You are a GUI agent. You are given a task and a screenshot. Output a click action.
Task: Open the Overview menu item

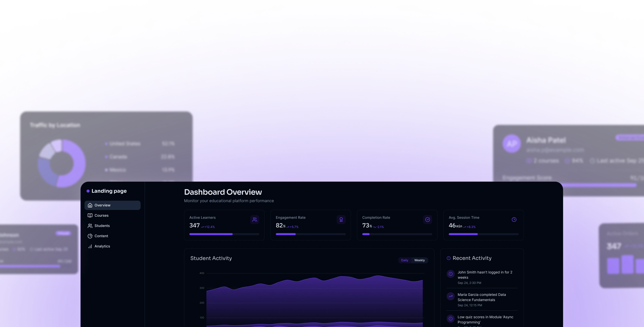[x=113, y=205]
